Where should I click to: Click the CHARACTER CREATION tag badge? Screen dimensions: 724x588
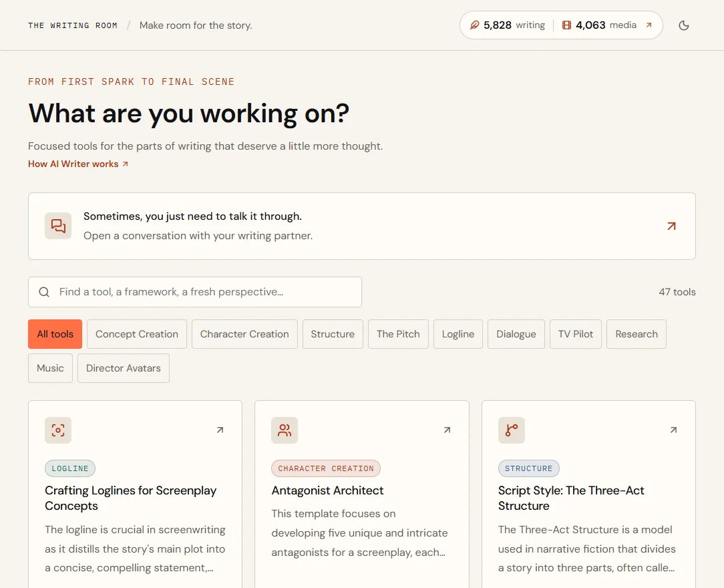[x=326, y=468]
